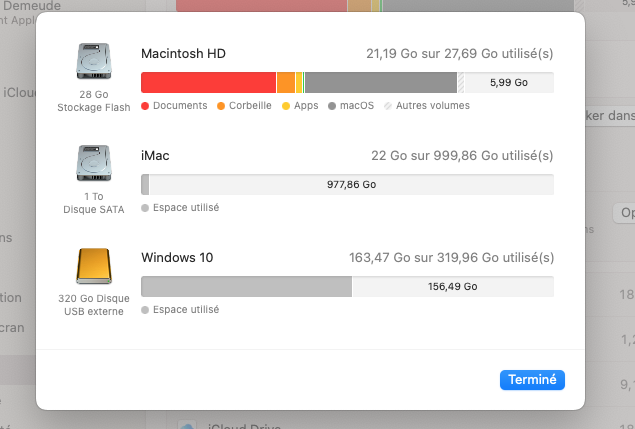635x429 pixels.
Task: Click the orange Corbeille legend dot
Action: (x=221, y=106)
